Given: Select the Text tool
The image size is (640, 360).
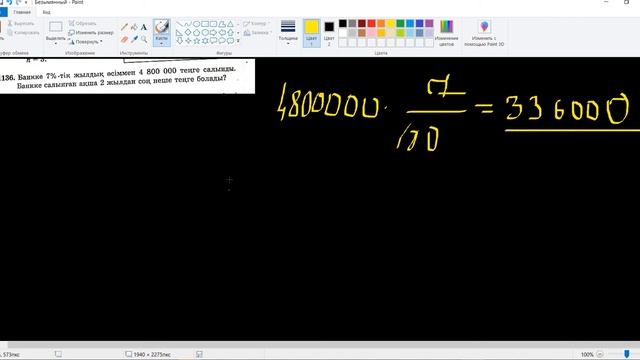Looking at the screenshot, I should [x=144, y=27].
